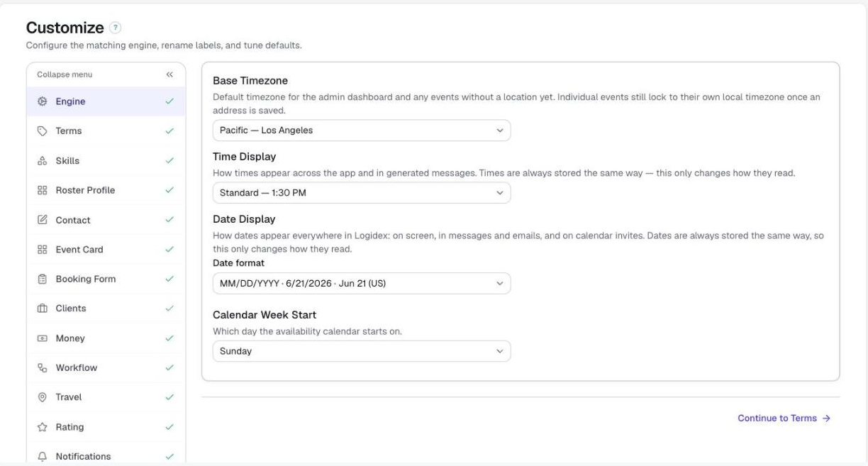
Task: Click the Time Display heading
Action: 245,157
